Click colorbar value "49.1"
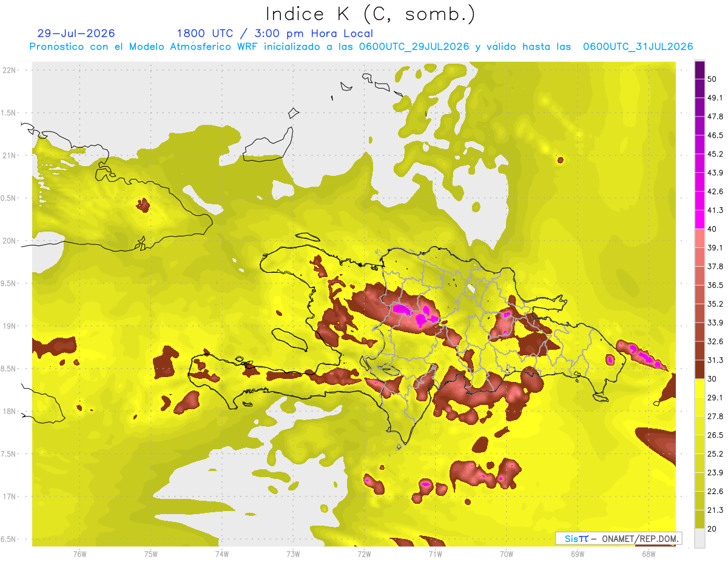 click(x=715, y=98)
